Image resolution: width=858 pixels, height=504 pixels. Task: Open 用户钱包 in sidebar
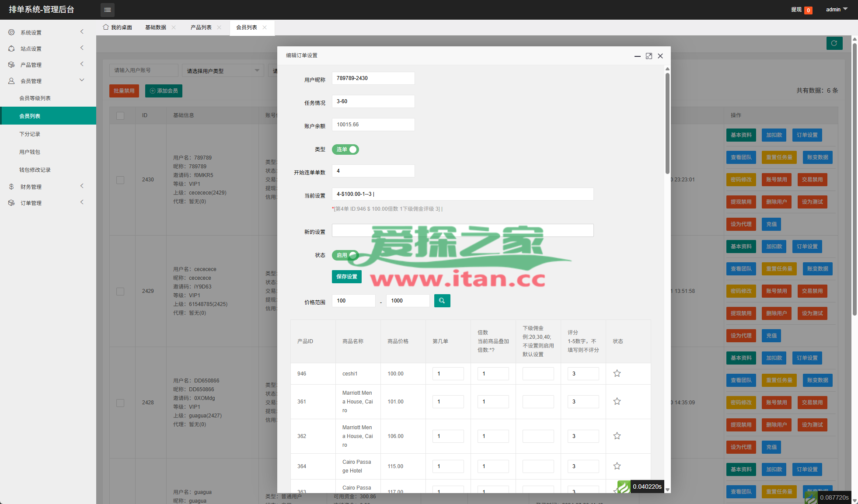48,152
